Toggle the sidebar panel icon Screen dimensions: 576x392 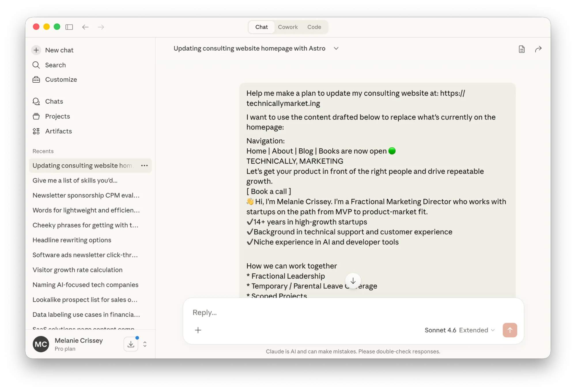click(x=69, y=27)
